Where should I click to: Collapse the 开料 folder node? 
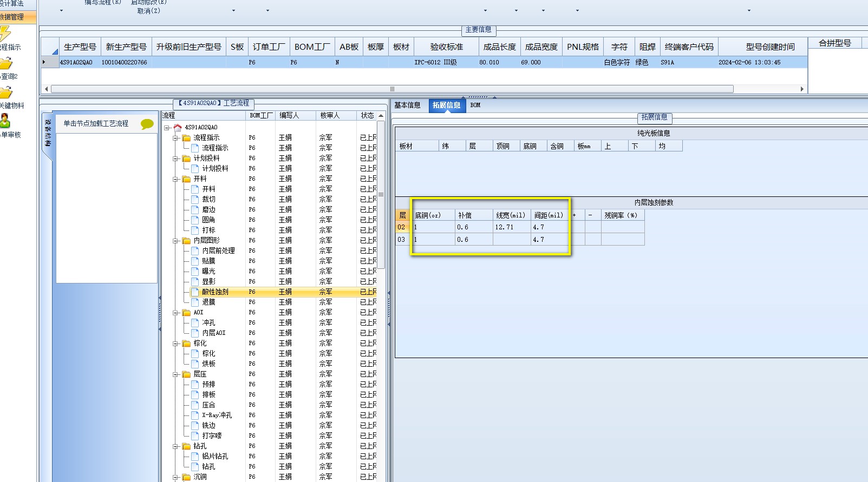click(176, 179)
